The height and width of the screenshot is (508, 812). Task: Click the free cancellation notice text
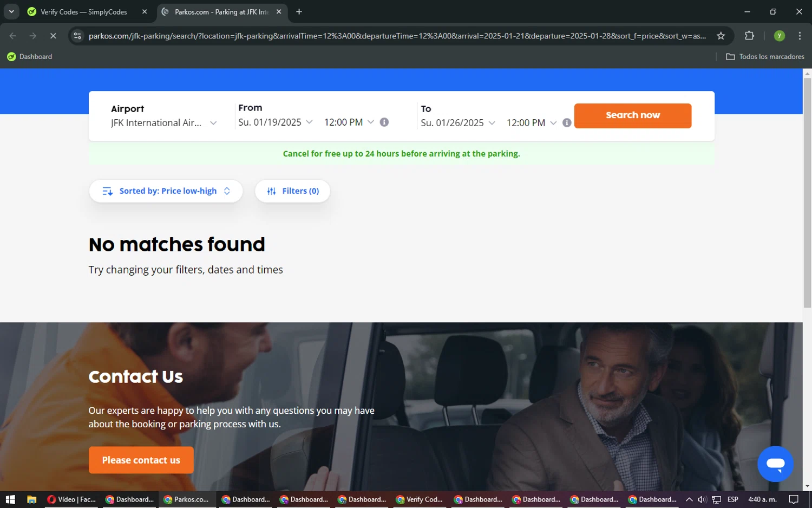point(401,154)
